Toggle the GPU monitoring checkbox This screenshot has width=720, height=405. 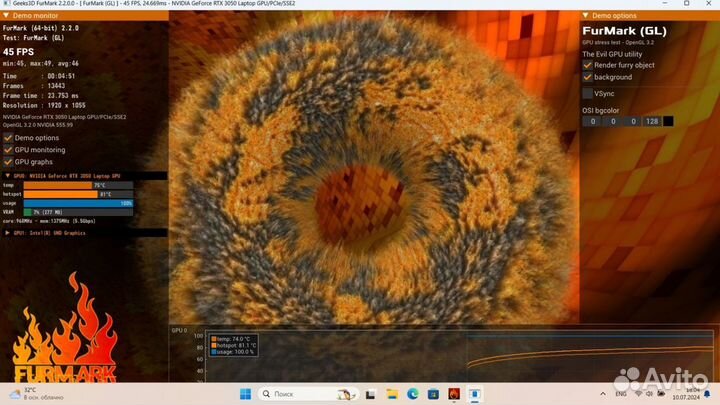pos(9,149)
